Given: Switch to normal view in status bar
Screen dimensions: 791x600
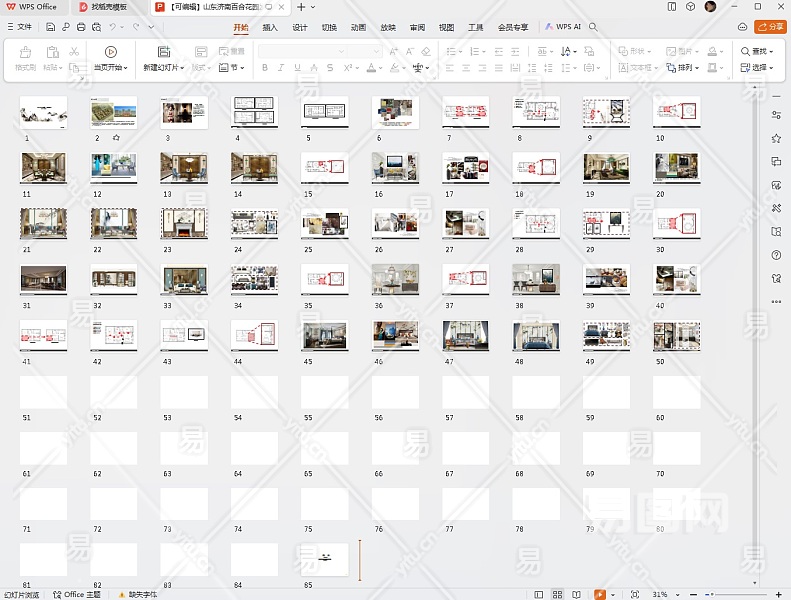Looking at the screenshot, I should [x=539, y=594].
